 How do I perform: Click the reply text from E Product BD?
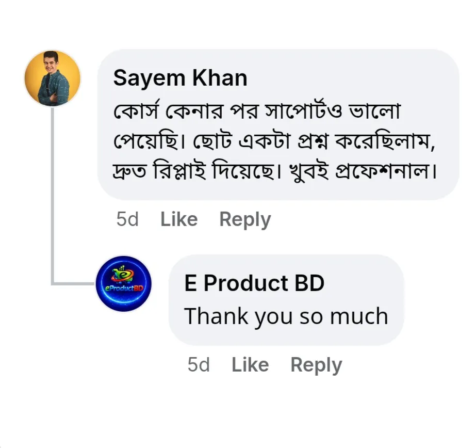(286, 316)
